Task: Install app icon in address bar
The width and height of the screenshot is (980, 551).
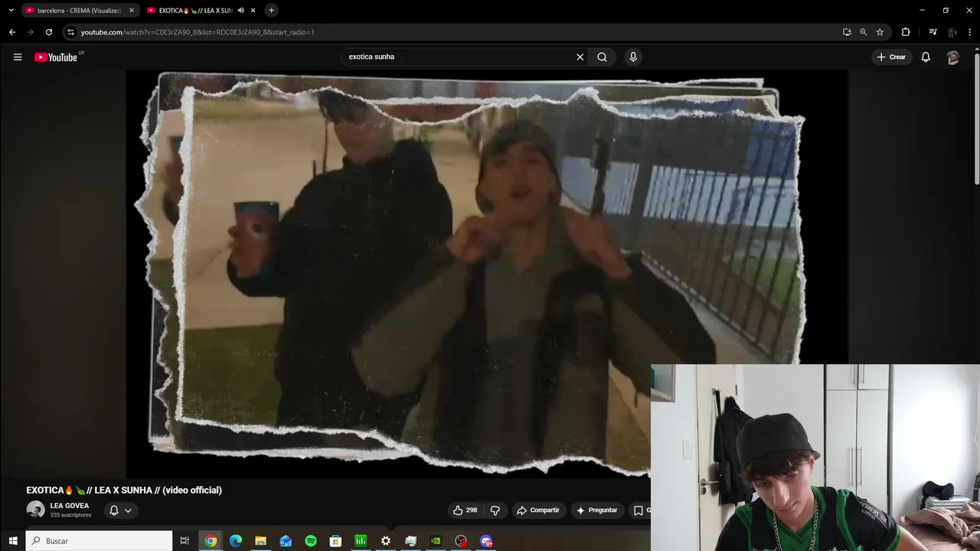Action: point(847,32)
